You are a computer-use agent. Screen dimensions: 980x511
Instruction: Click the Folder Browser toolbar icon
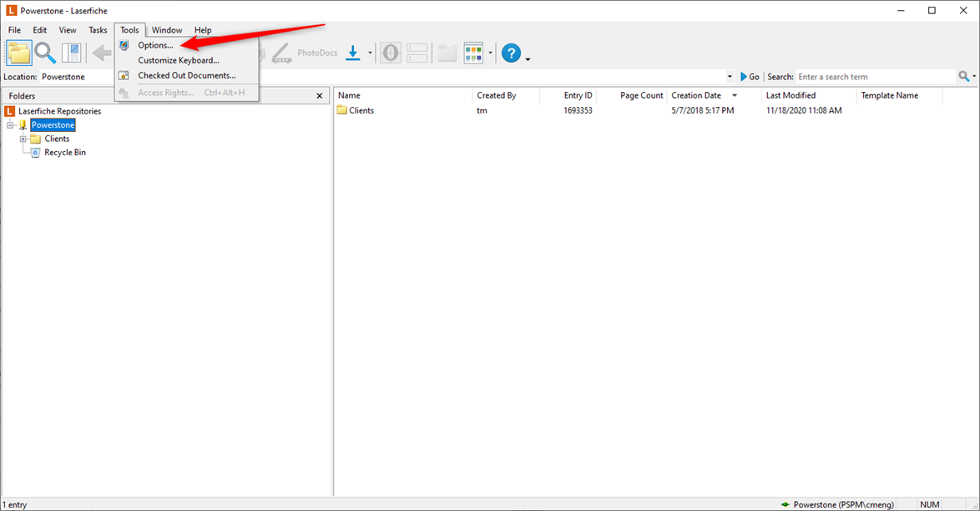click(x=18, y=53)
